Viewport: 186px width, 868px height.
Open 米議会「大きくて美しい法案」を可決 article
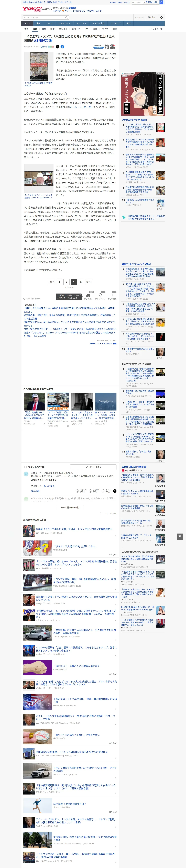pyautogui.click(x=74, y=529)
